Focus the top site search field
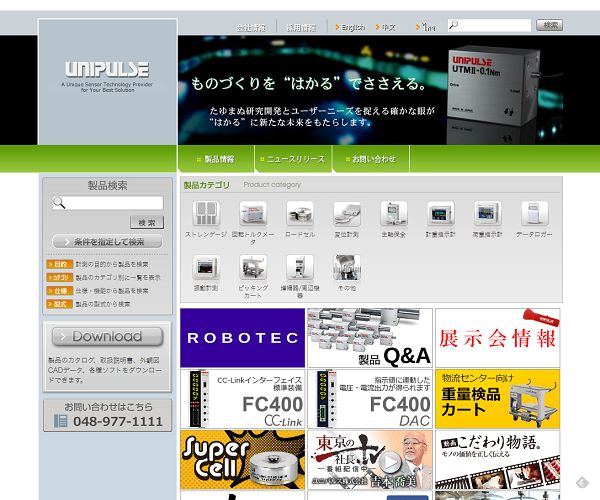The height and width of the screenshot is (500, 600). click(x=489, y=25)
